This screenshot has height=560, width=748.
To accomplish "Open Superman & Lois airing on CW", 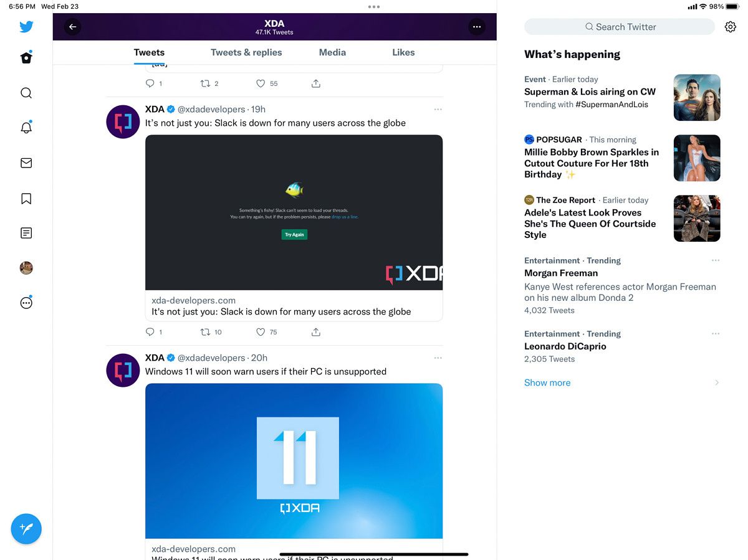I will tap(590, 92).
